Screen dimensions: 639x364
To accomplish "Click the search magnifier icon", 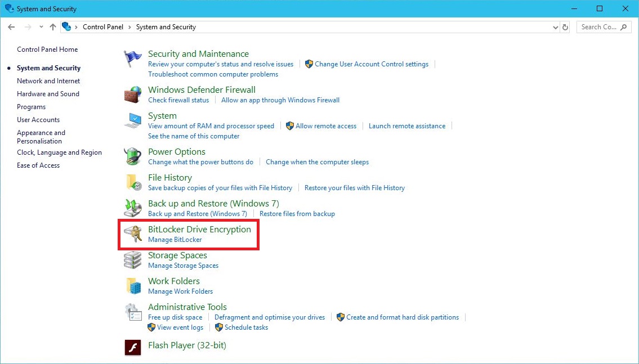I will click(x=623, y=27).
